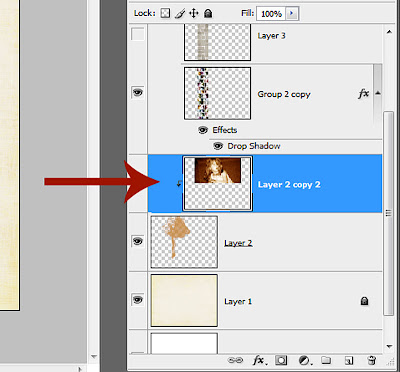Toggle the Effects eye icon
The image size is (400, 372).
pyautogui.click(x=203, y=130)
